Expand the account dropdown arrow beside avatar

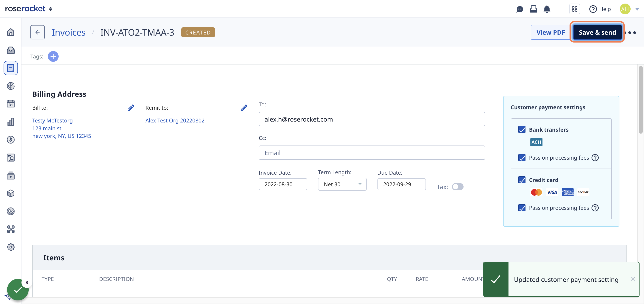click(x=637, y=9)
